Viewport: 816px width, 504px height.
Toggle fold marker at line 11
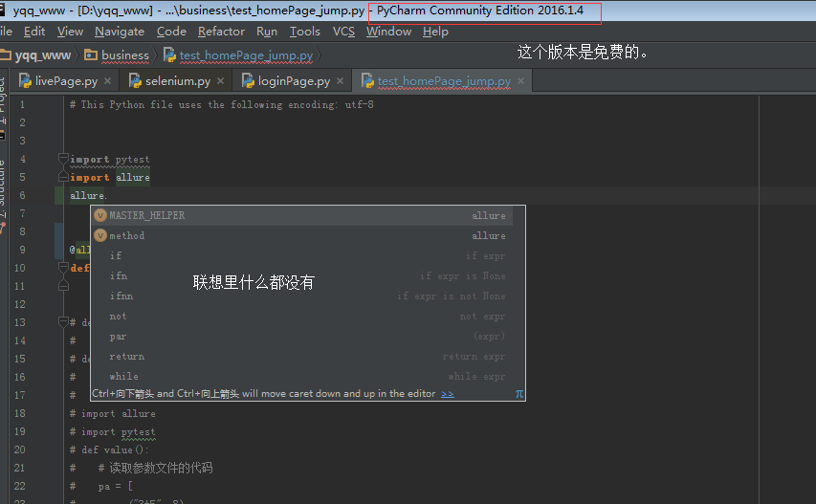click(x=63, y=286)
